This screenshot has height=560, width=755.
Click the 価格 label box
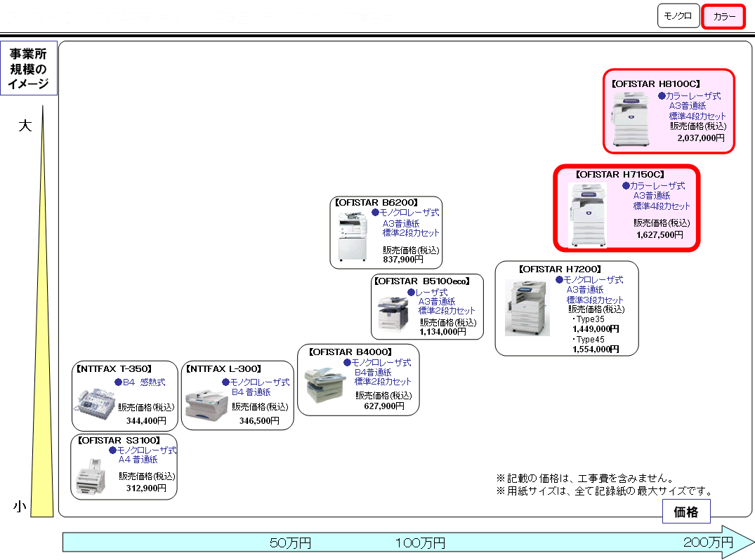coord(686,512)
